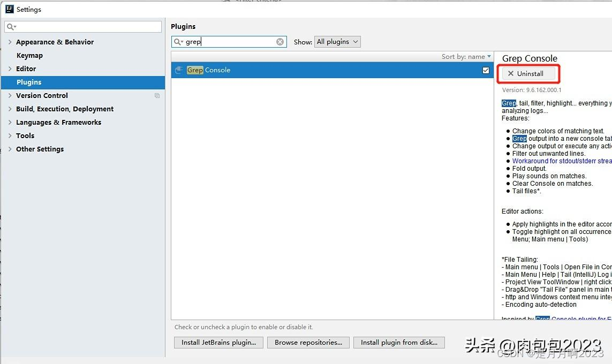
Task: Click Browse repositories button
Action: click(308, 343)
